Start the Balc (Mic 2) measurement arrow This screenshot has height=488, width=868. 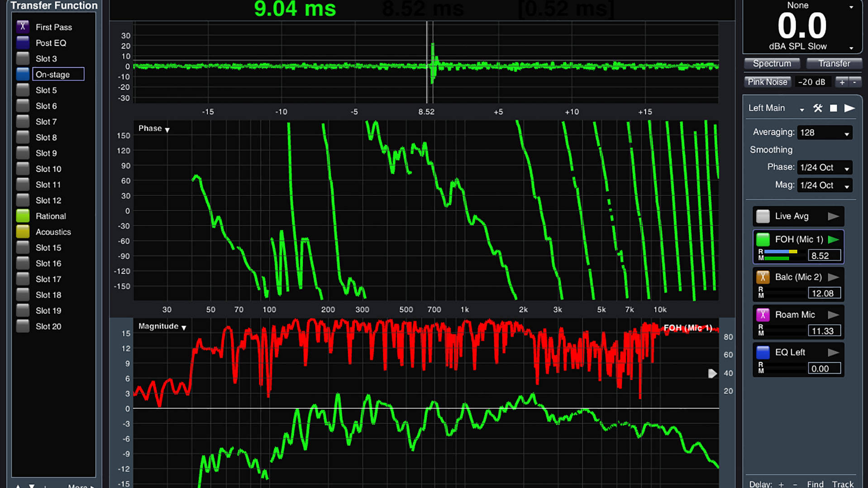pyautogui.click(x=833, y=277)
